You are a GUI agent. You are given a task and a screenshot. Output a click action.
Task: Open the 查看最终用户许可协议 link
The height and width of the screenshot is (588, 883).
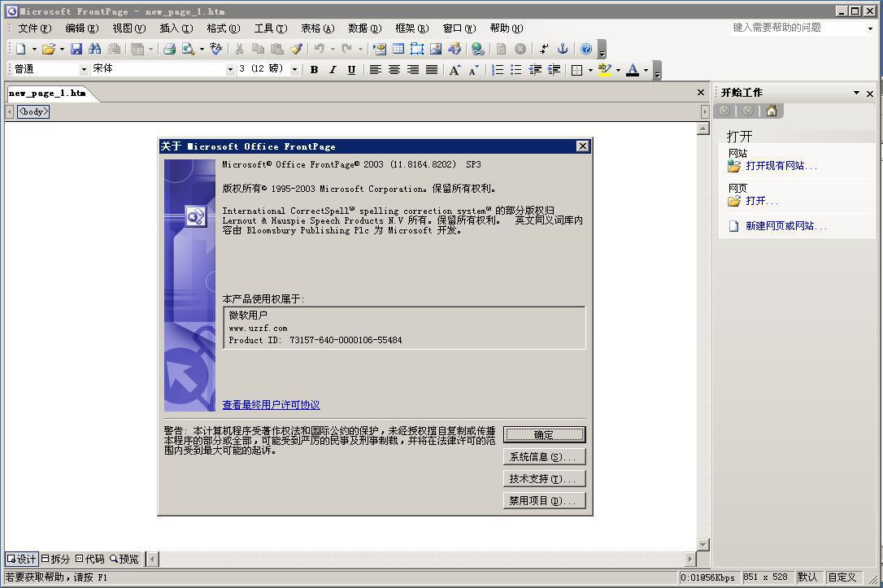(272, 405)
